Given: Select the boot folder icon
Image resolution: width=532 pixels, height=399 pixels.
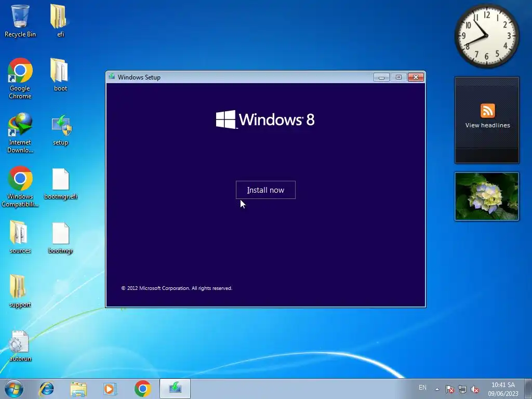Looking at the screenshot, I should (x=60, y=75).
